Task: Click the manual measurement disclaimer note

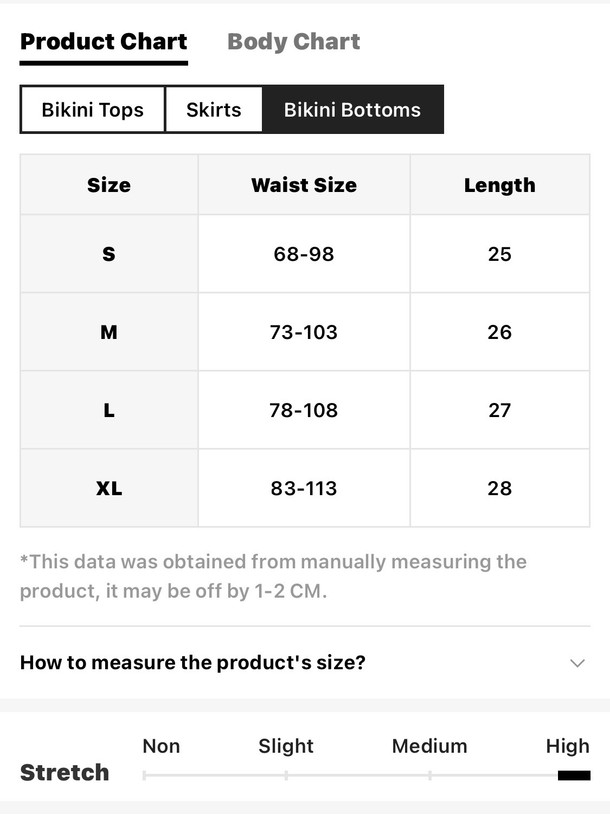Action: (273, 576)
